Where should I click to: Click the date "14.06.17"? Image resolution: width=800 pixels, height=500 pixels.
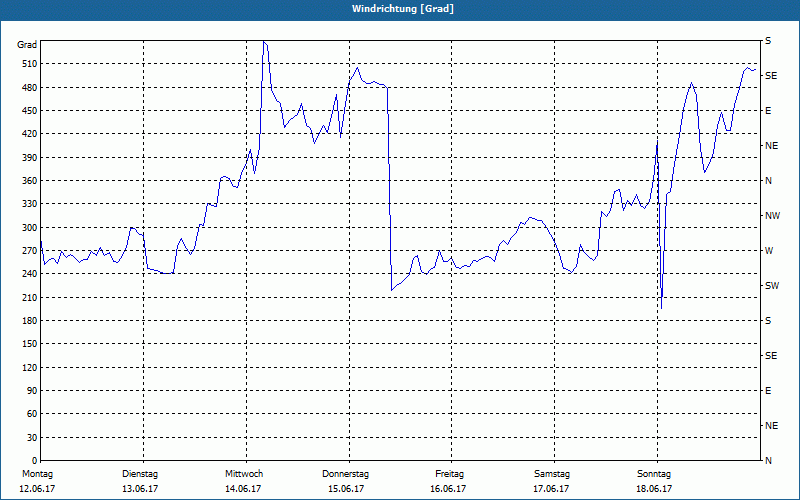(243, 489)
